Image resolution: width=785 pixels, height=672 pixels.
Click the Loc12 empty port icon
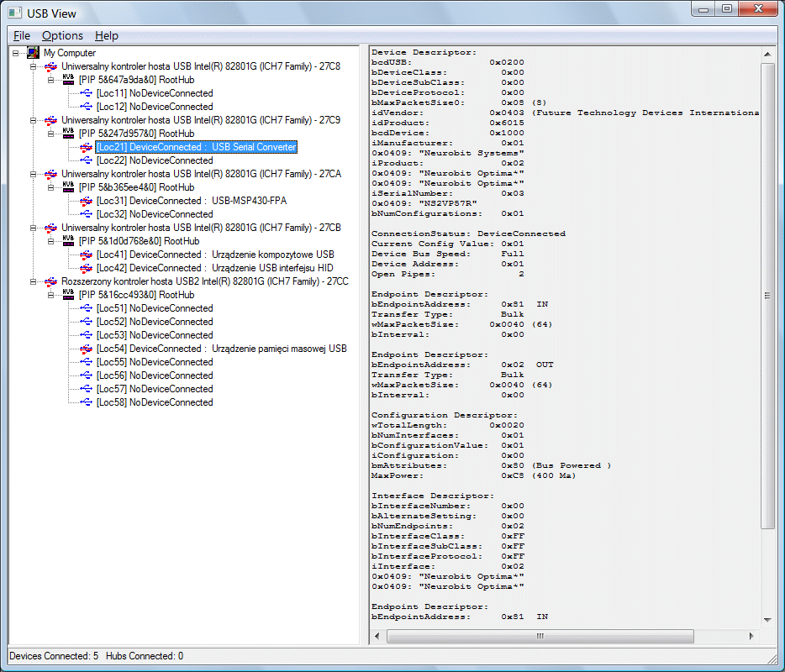(86, 107)
